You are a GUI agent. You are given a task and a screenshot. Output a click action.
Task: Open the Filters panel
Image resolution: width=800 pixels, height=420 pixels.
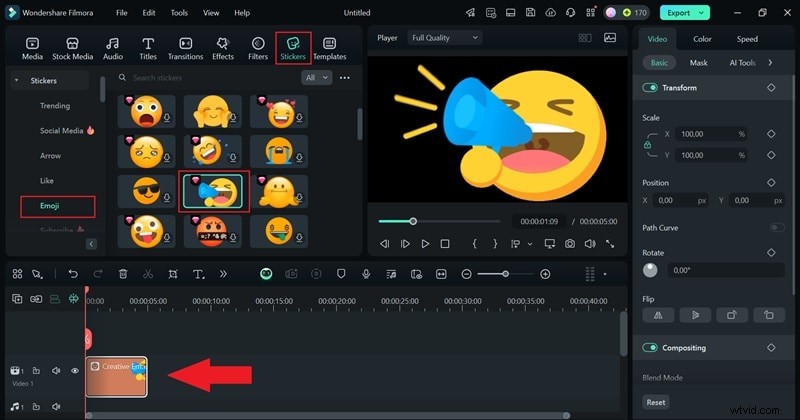[x=258, y=49]
